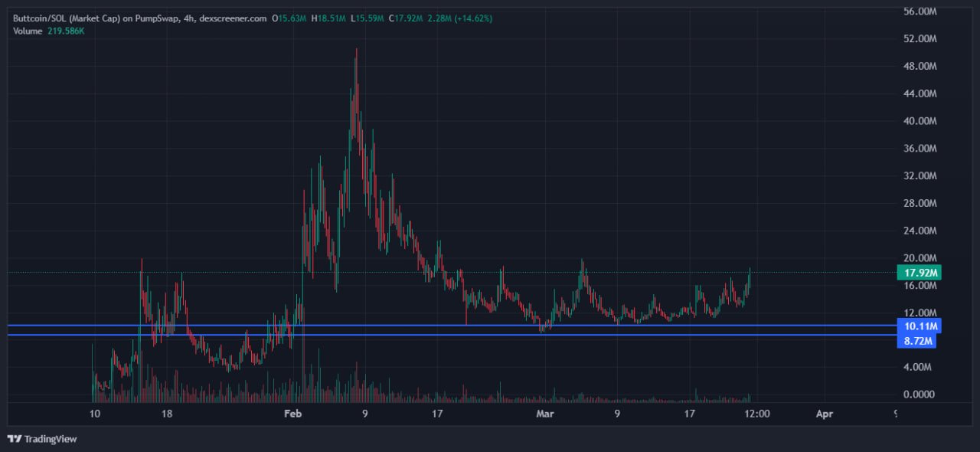Click the 36.00M price axis label
This screenshot has width=980, height=452.
(920, 149)
